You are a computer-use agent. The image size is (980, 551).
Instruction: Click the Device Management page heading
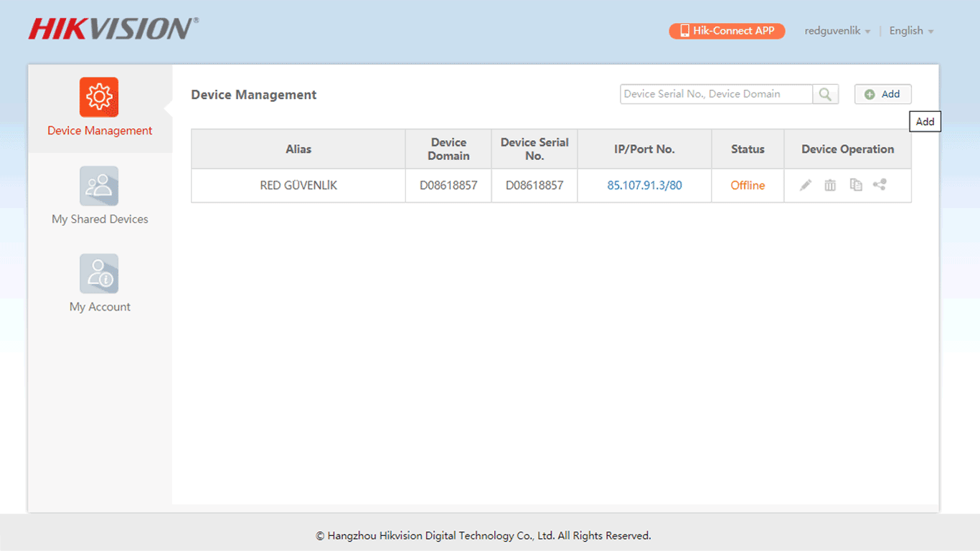(254, 95)
